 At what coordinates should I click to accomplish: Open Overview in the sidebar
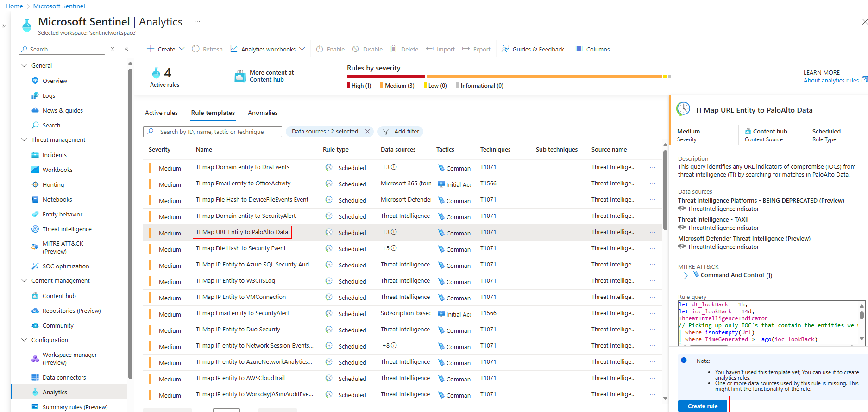pyautogui.click(x=55, y=81)
